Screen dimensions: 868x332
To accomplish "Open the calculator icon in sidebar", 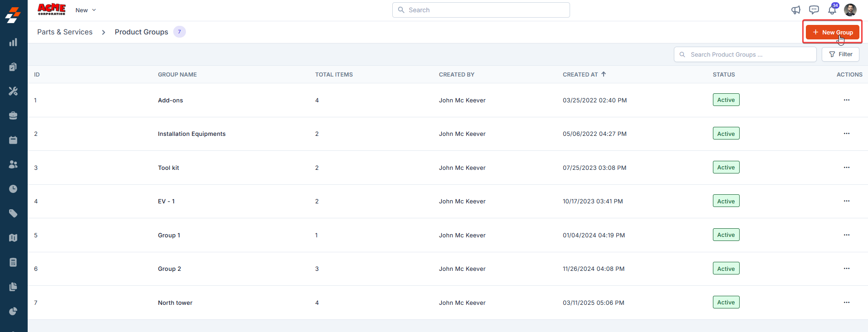I will (x=13, y=262).
